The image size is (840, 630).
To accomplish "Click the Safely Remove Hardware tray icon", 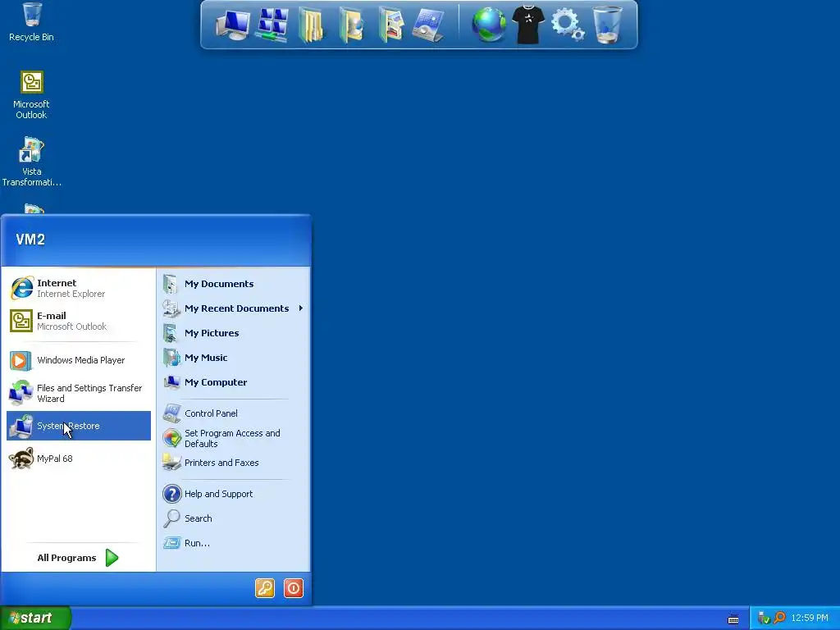I will coord(764,619).
